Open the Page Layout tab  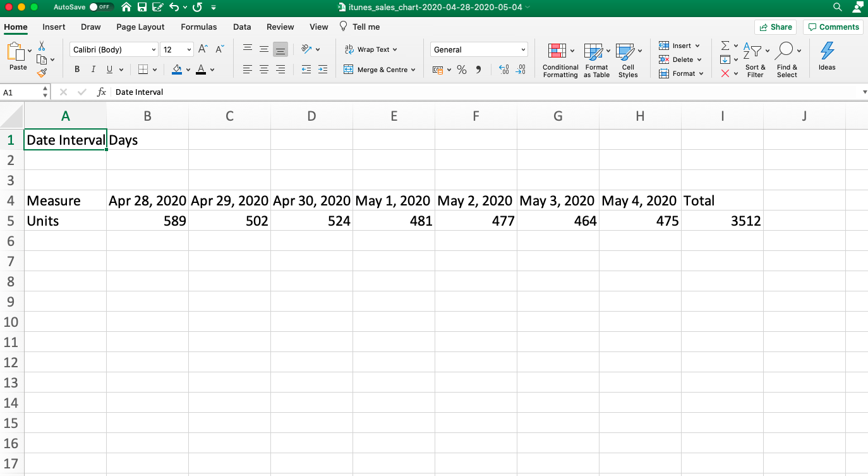140,27
